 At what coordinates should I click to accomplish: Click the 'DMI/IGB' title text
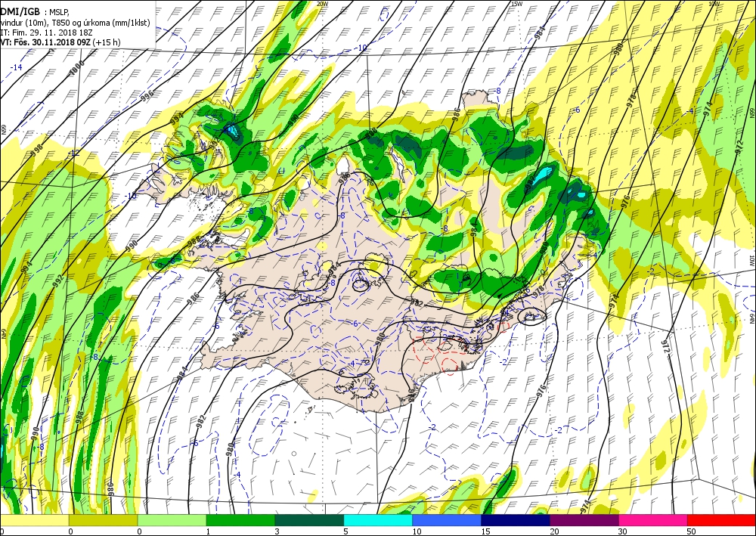[20, 12]
